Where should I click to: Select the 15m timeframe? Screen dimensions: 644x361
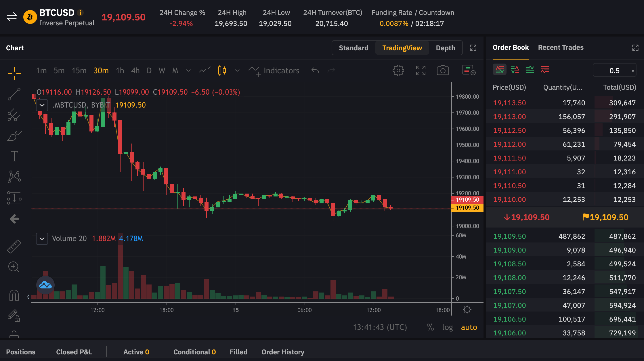pos(79,70)
